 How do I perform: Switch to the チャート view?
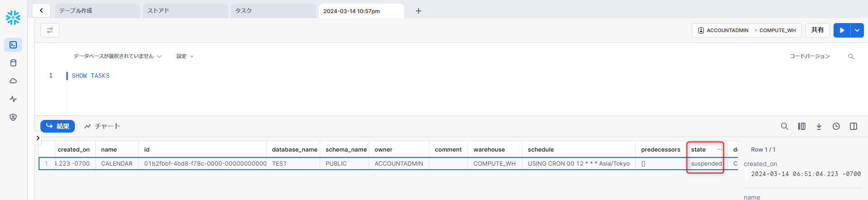[102, 126]
